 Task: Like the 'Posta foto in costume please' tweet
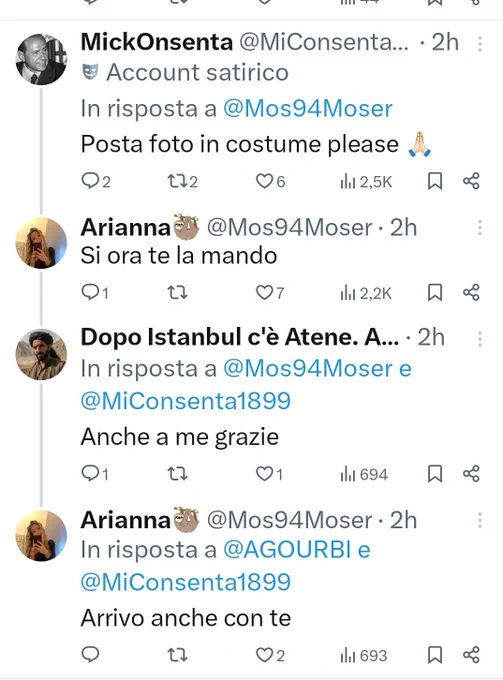pos(271,181)
